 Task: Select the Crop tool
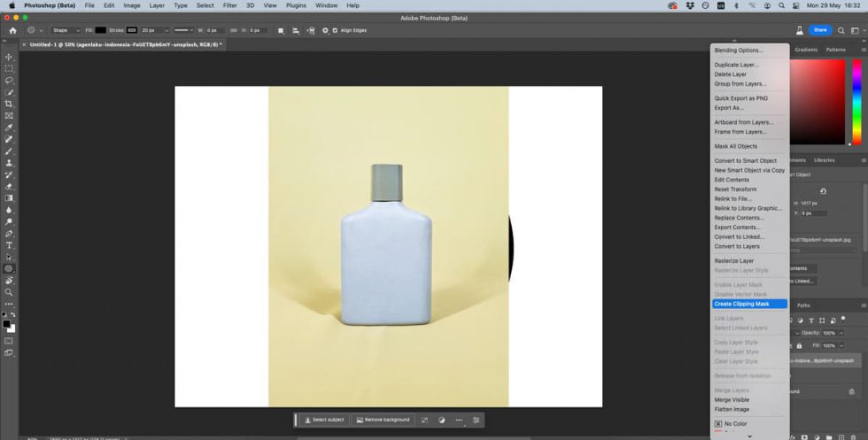(9, 104)
